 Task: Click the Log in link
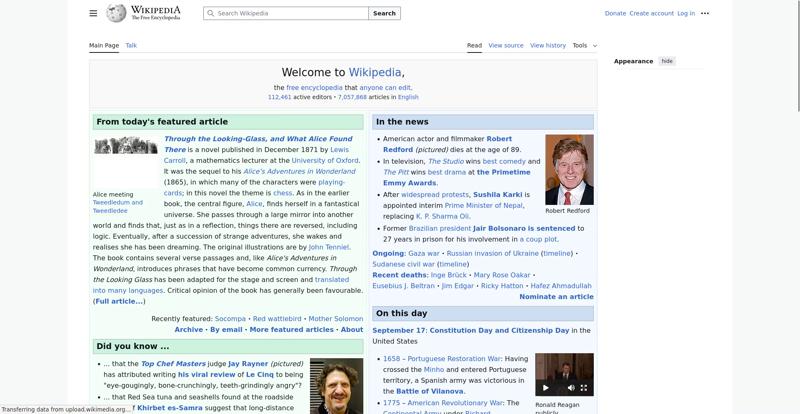[686, 13]
